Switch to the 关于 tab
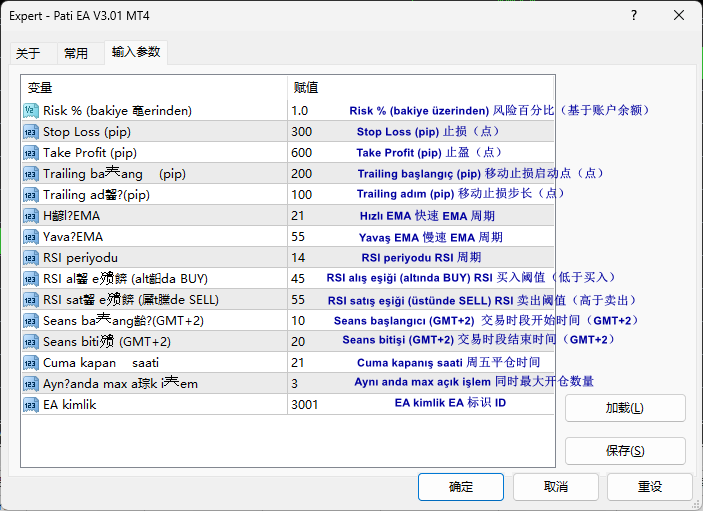Screen dimensions: 703x511 [29, 54]
